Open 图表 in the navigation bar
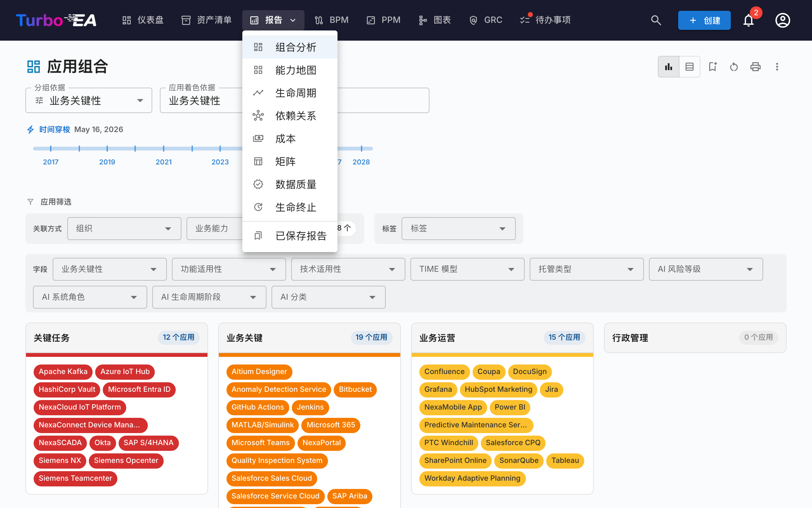Screen dimensions: 812x508 pos(435,20)
